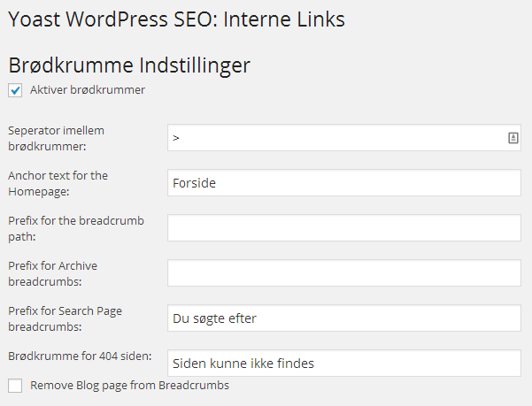Click the Yoast WordPress SEO: Interne Links heading
Viewport: 532px width, 406px height.
176,19
